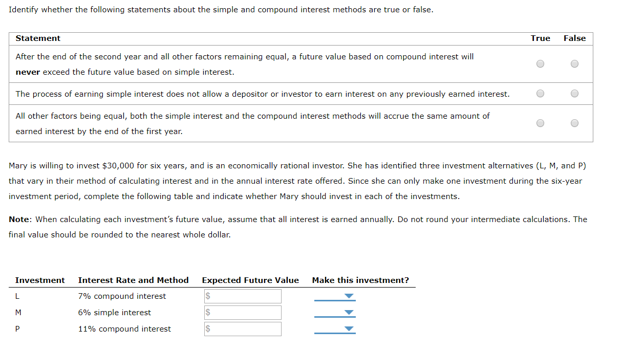Select the future value box for P
Viewport: 644px width, 351px height.
[x=243, y=328]
